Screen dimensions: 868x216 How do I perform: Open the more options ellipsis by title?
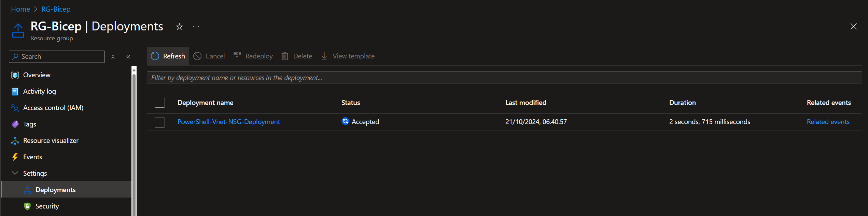196,27
